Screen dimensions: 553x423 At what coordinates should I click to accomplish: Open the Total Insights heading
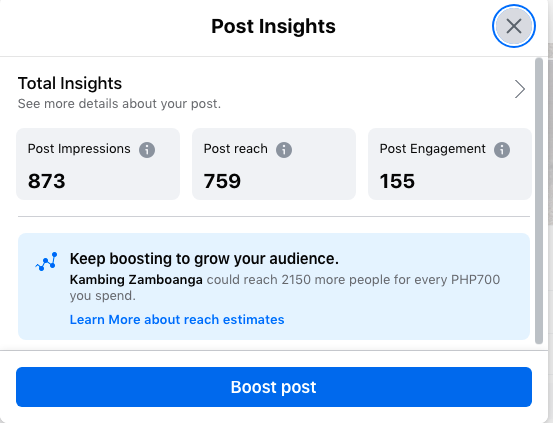(70, 83)
